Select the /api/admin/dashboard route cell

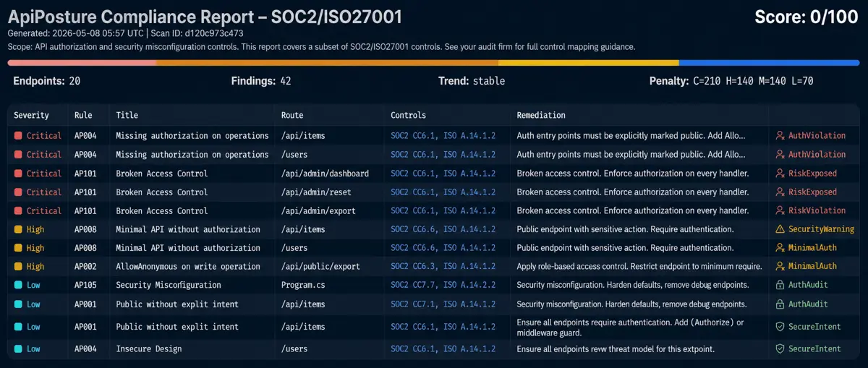[x=325, y=173]
